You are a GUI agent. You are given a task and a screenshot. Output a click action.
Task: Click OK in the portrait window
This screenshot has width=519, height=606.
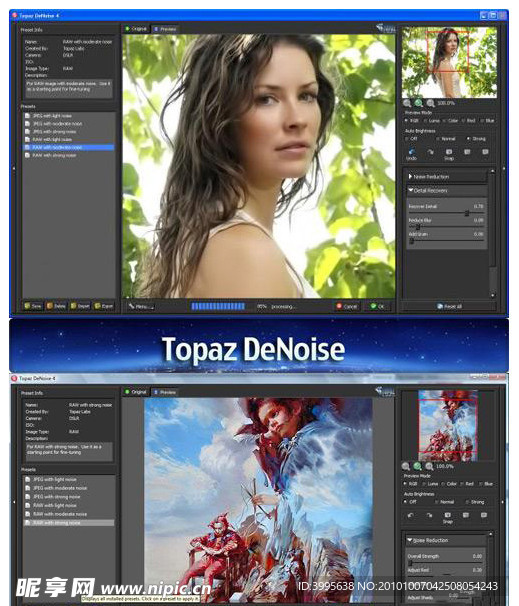[x=378, y=306]
